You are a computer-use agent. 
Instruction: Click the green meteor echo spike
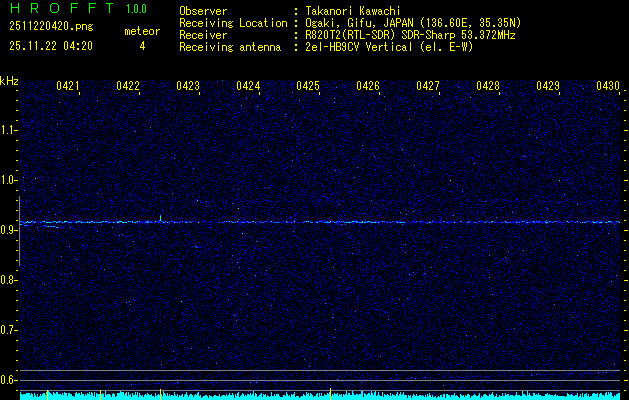point(160,217)
